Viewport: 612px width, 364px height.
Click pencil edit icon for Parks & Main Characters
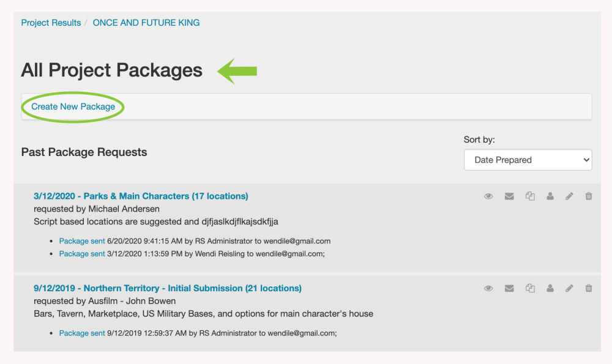click(x=569, y=196)
